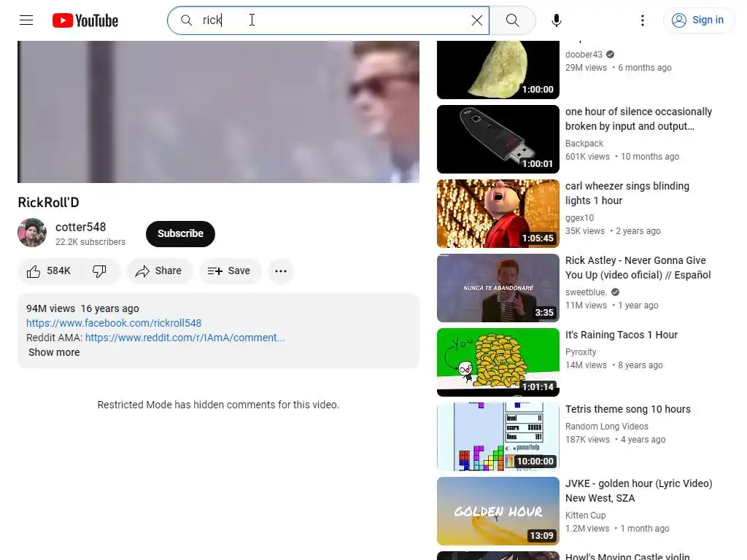Open cotter548 channel avatar
The height and width of the screenshot is (560, 747).
[32, 233]
